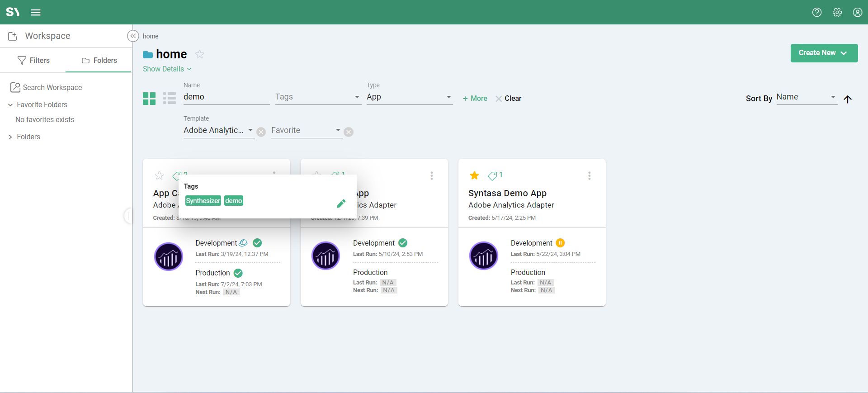Open the Sort By Name dropdown
Image resolution: width=868 pixels, height=393 pixels.
[x=806, y=97]
